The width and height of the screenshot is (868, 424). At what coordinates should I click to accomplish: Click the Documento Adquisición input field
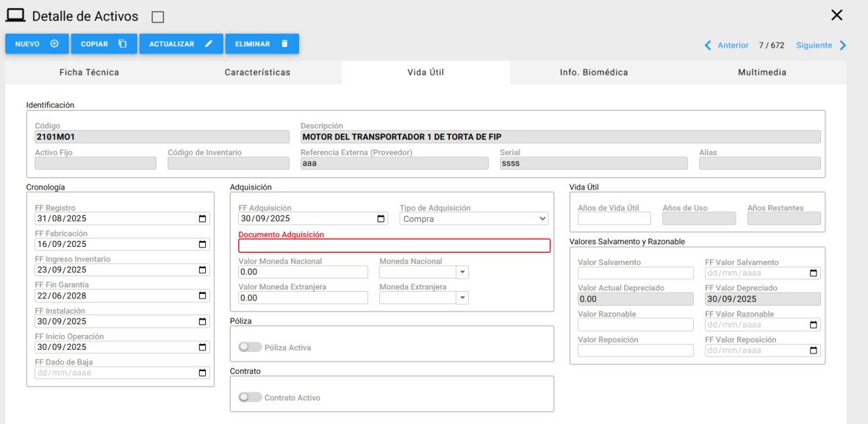[x=394, y=246]
